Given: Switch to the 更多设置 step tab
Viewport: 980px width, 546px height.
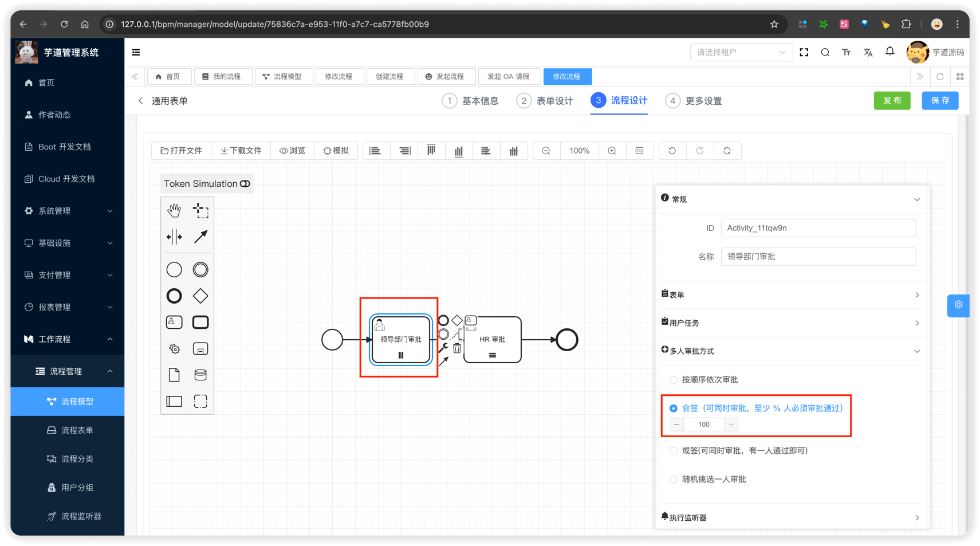Looking at the screenshot, I should pos(694,101).
